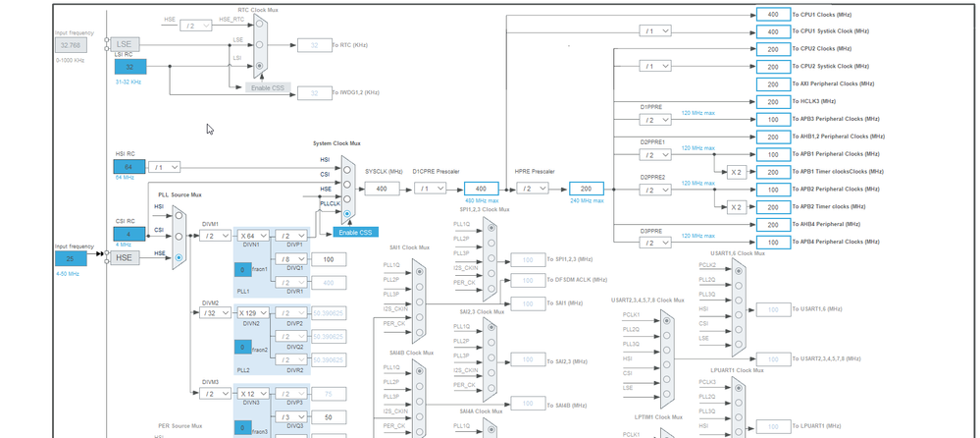Expand the HPRE Prescaler dropdown
The height and width of the screenshot is (438, 980).
coord(533,189)
